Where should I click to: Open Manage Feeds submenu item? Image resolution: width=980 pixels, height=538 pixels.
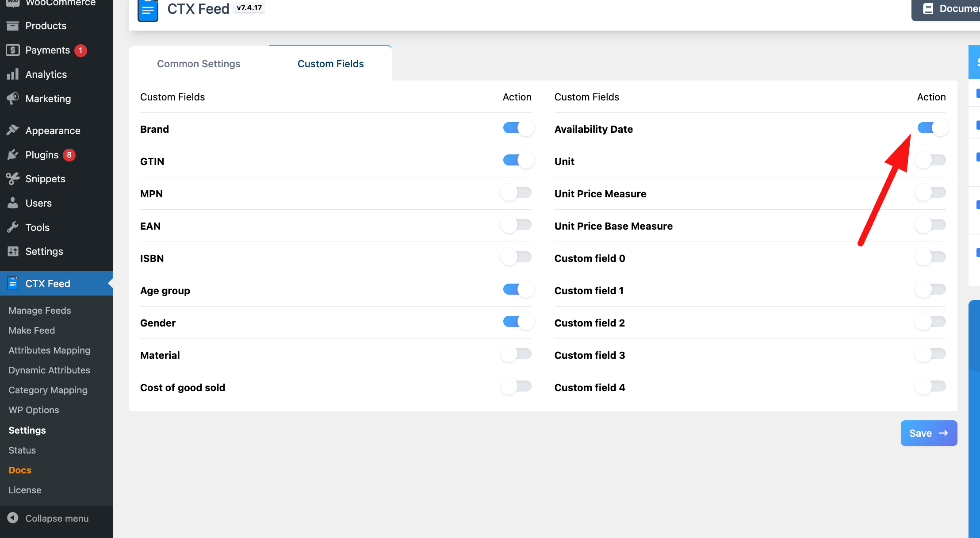tap(40, 311)
